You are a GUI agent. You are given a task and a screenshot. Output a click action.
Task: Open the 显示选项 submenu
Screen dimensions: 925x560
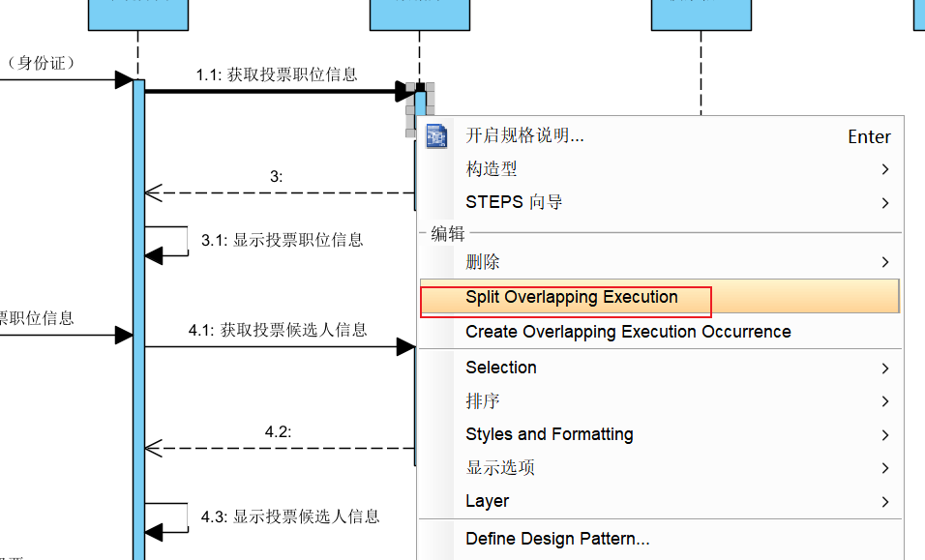click(661, 467)
